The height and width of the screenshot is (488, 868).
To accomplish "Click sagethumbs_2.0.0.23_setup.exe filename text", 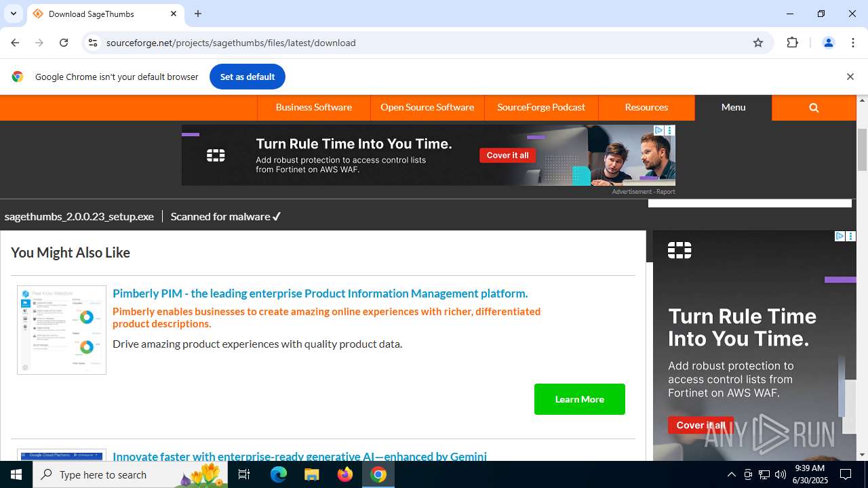I will click(79, 216).
